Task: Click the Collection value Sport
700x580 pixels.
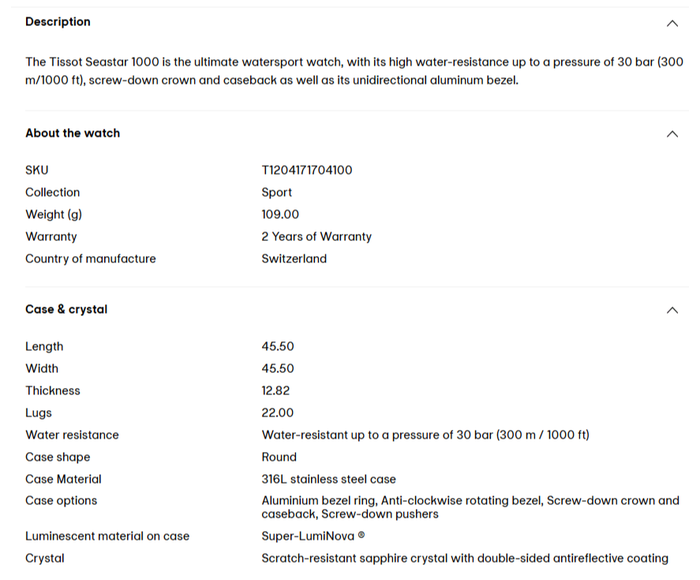Action: point(277,192)
